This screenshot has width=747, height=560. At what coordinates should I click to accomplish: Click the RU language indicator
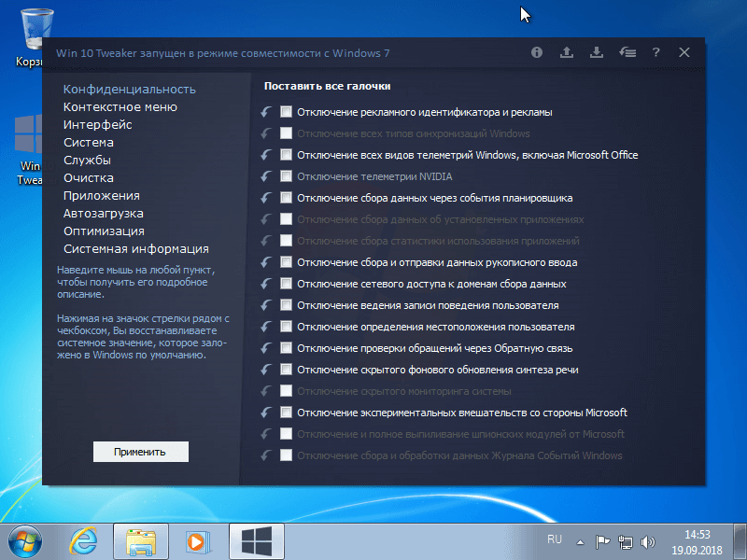[555, 539]
